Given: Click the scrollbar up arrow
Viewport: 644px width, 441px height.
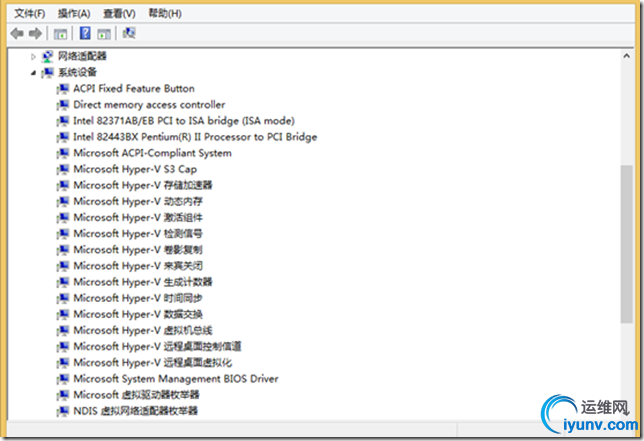Looking at the screenshot, I should click(x=626, y=55).
